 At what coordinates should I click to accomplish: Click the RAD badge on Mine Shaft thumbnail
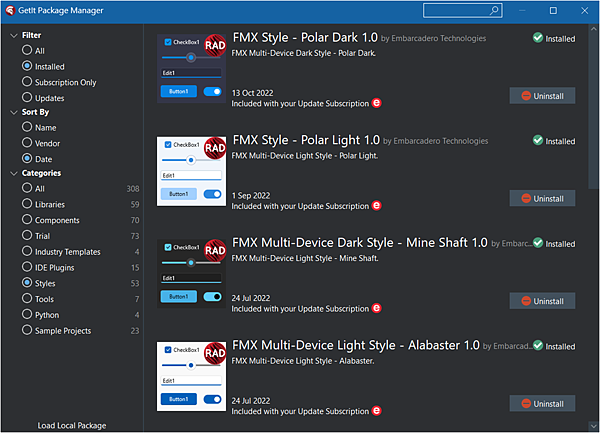215,251
